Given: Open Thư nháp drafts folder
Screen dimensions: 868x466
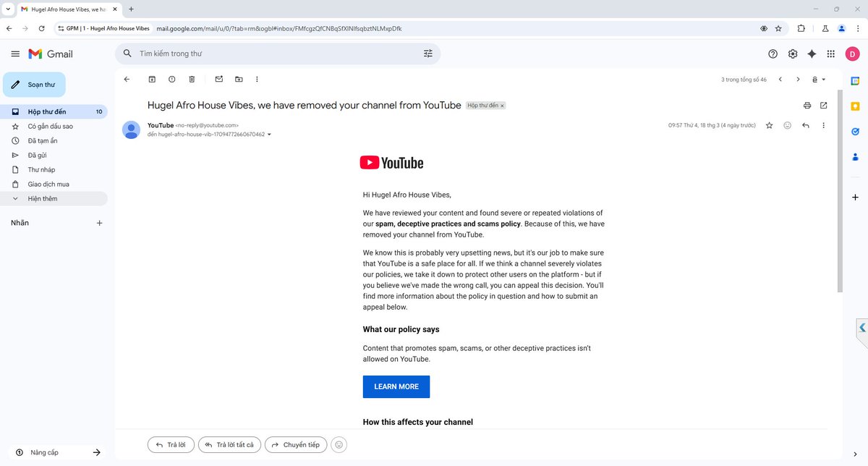Looking at the screenshot, I should click(54, 169).
